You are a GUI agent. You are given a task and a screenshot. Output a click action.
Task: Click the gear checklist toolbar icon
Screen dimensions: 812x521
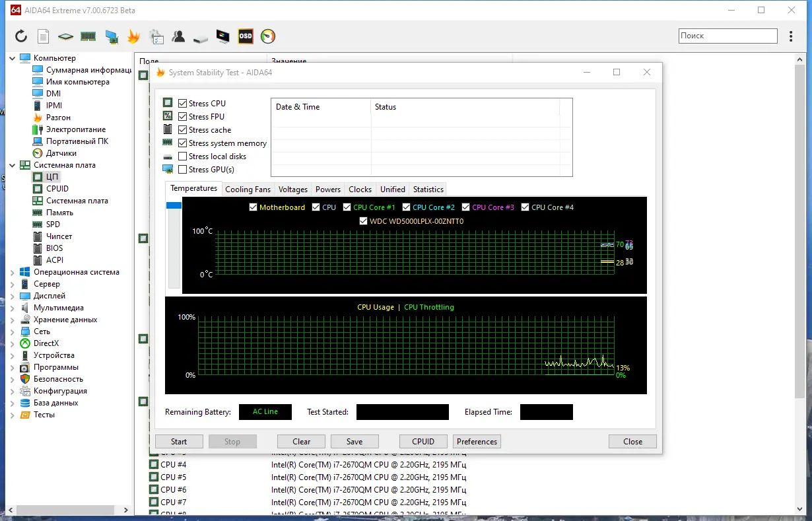156,36
